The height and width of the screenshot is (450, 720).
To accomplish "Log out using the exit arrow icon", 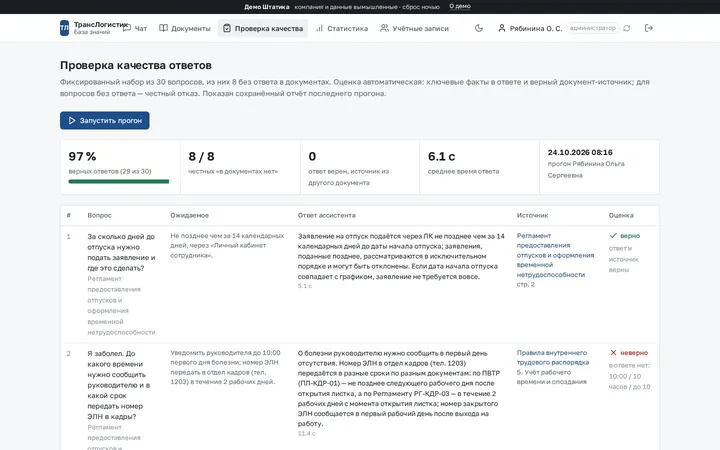I will [x=649, y=28].
